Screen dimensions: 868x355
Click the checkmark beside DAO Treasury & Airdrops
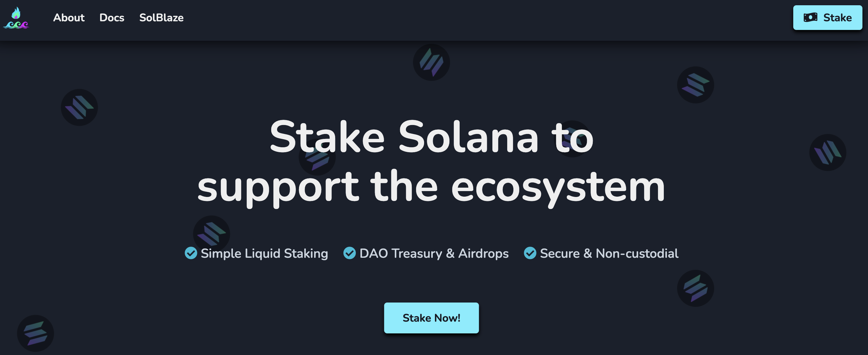click(x=349, y=254)
